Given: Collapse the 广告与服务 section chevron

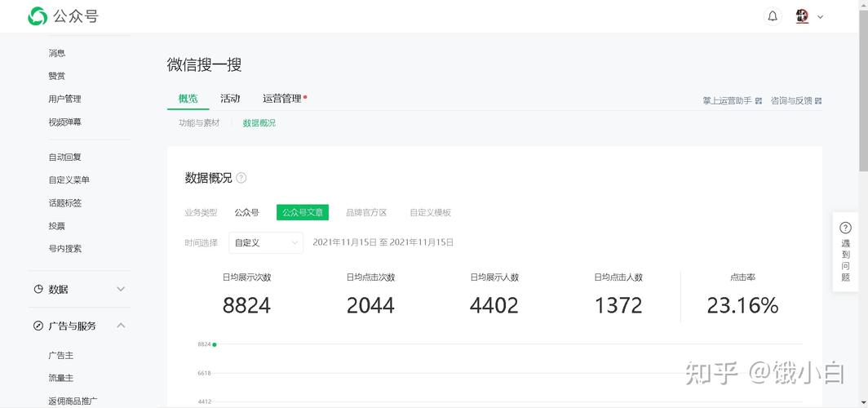Looking at the screenshot, I should click(121, 326).
